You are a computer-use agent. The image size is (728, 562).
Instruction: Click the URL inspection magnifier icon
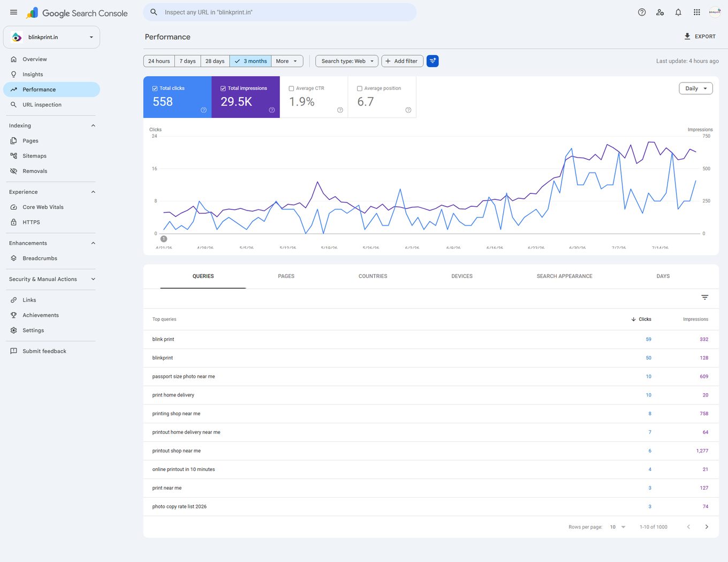[14, 104]
